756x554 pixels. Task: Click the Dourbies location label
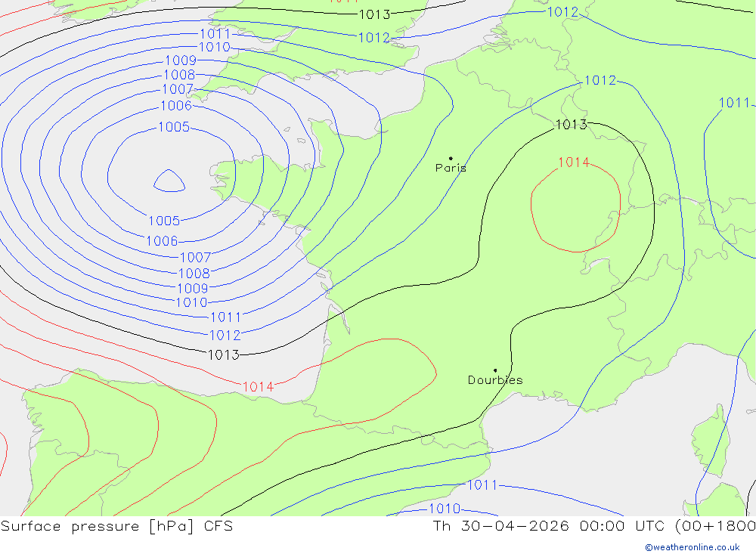click(x=495, y=380)
